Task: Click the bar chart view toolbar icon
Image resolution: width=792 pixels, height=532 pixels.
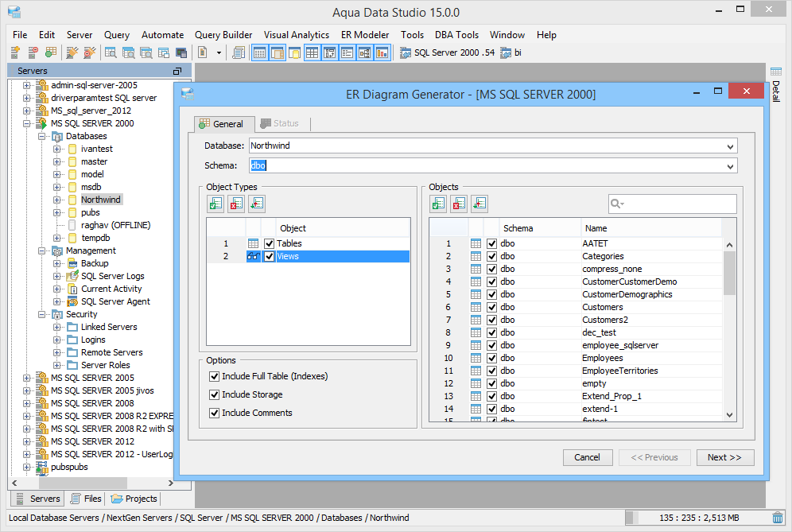Action: [382, 52]
